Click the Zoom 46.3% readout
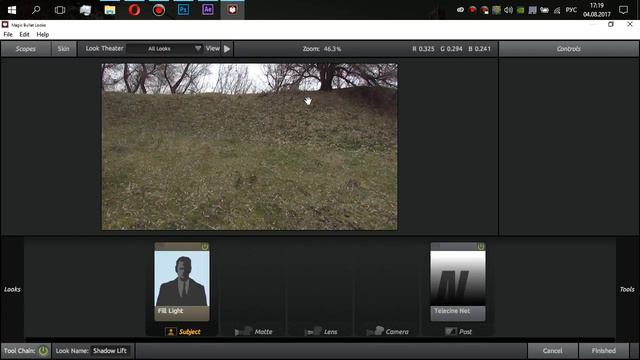This screenshot has width=640, height=360. click(x=322, y=49)
